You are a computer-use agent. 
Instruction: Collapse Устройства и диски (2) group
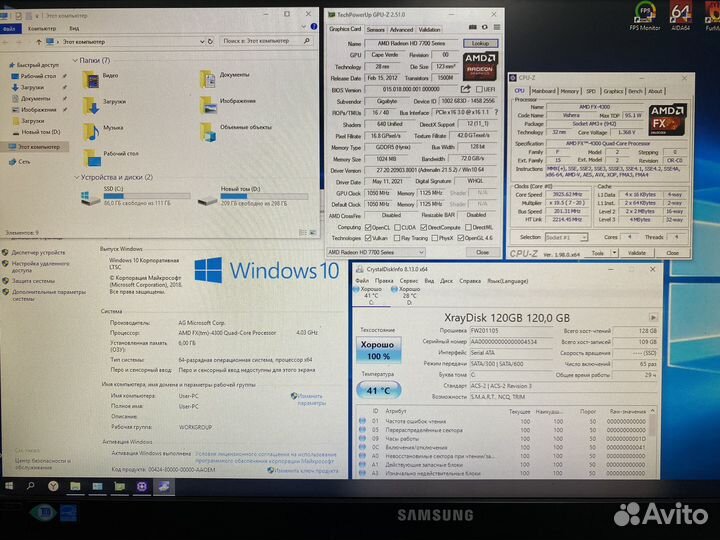[76, 177]
